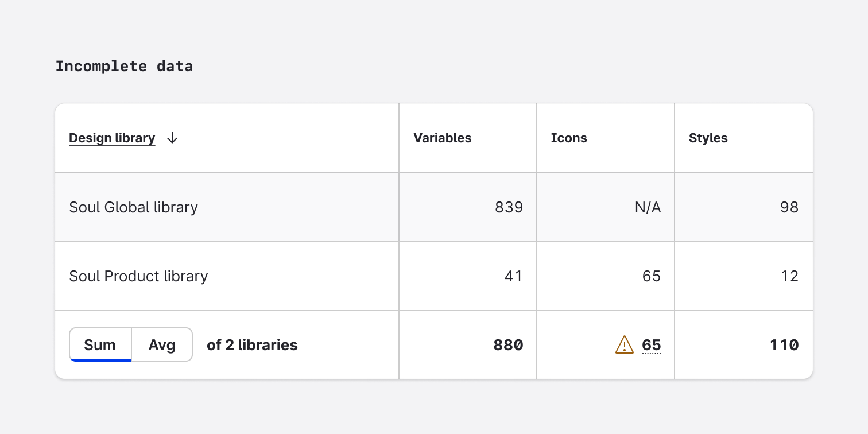
Task: Click the 839 Variables value
Action: coord(509,207)
